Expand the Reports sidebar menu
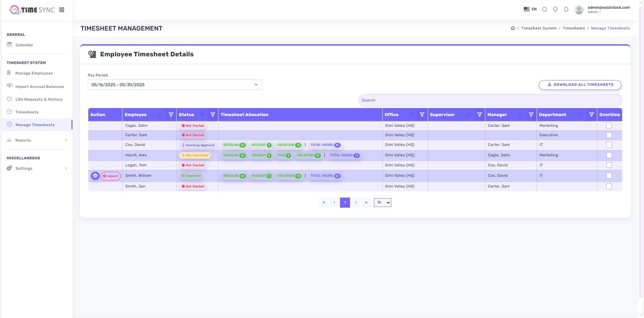644x318 pixels. click(37, 140)
